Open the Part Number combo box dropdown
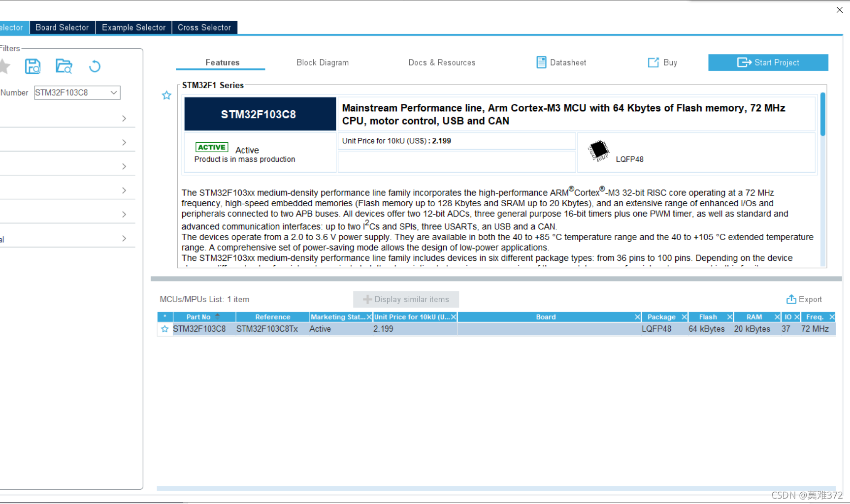 tap(114, 93)
